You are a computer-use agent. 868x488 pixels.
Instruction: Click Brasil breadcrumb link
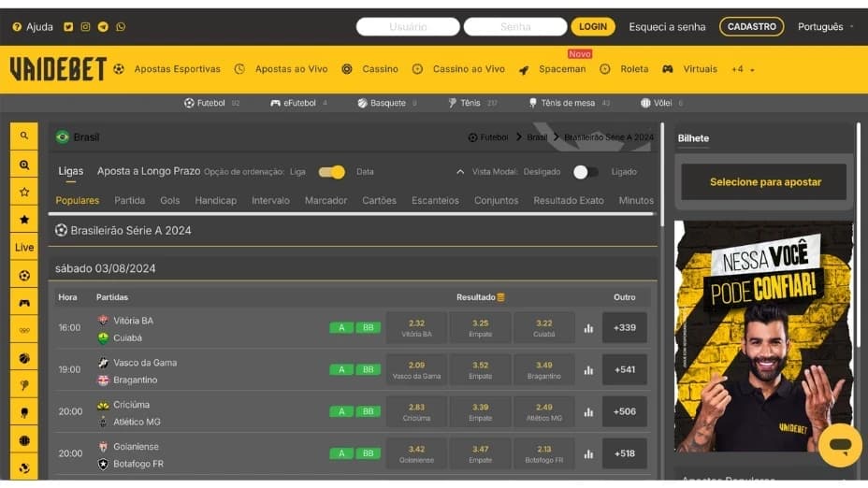pos(537,137)
